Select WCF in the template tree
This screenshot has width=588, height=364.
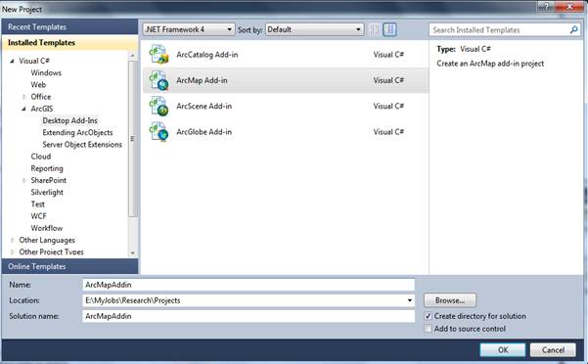[x=38, y=216]
